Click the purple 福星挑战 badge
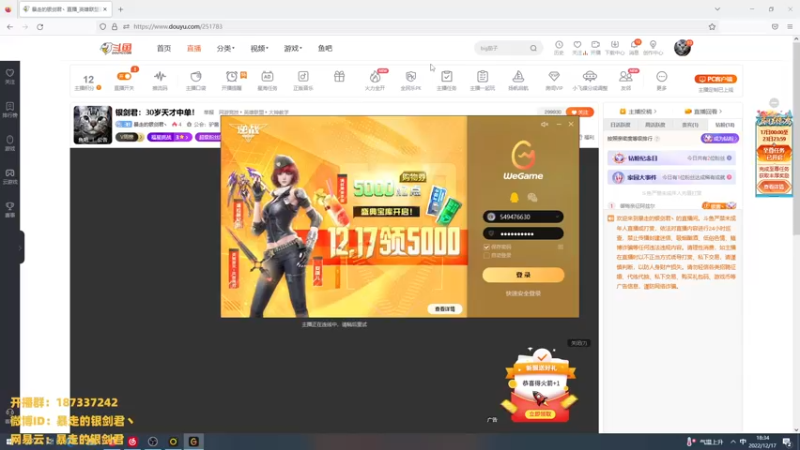This screenshot has width=800, height=450. coord(169,137)
